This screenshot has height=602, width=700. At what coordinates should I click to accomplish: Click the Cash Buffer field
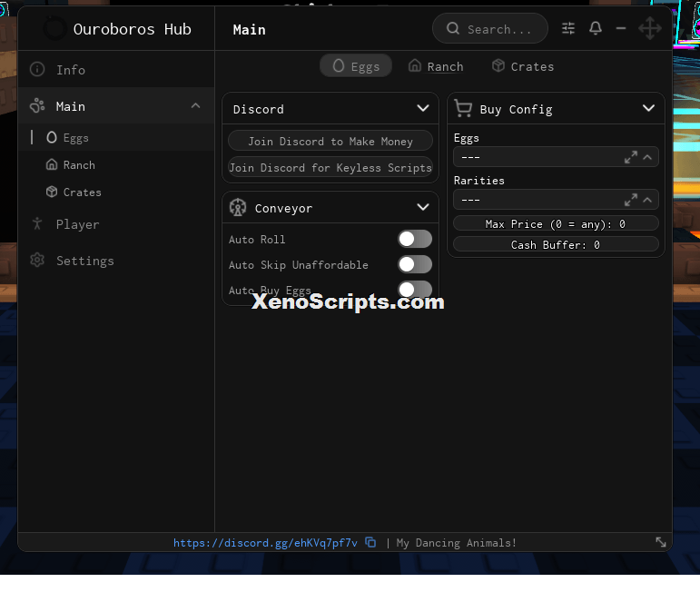[556, 244]
